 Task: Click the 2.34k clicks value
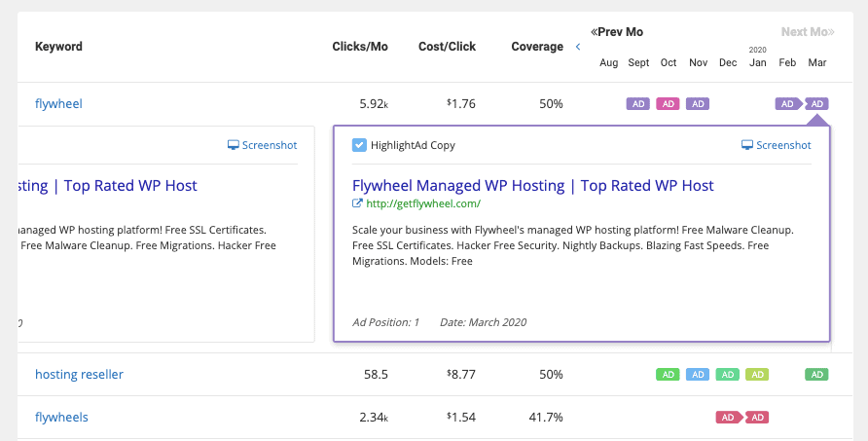(x=374, y=418)
